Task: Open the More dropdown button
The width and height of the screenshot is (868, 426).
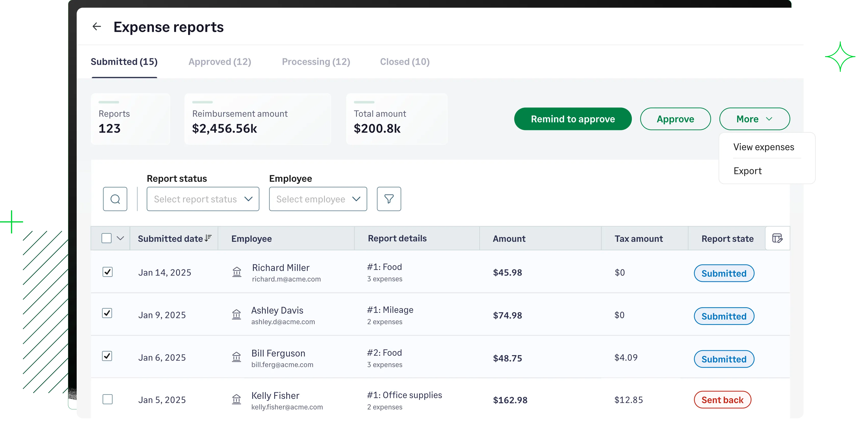Action: tap(755, 119)
